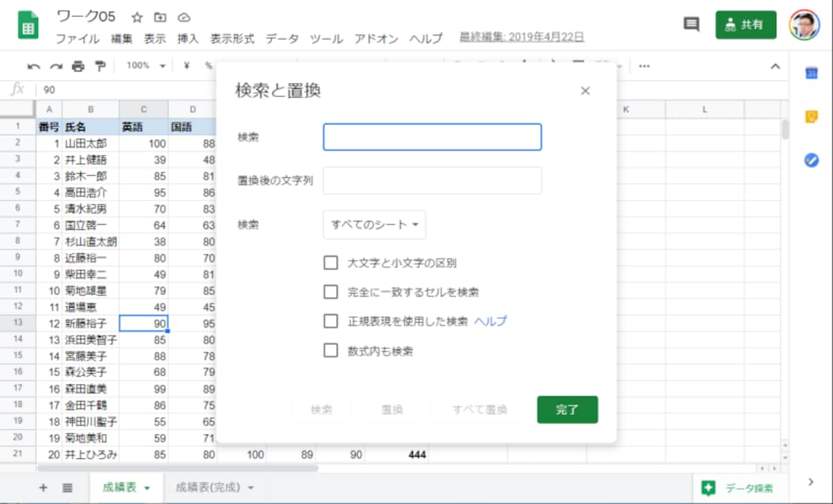Apply percent format
833x504 pixels.
[208, 66]
